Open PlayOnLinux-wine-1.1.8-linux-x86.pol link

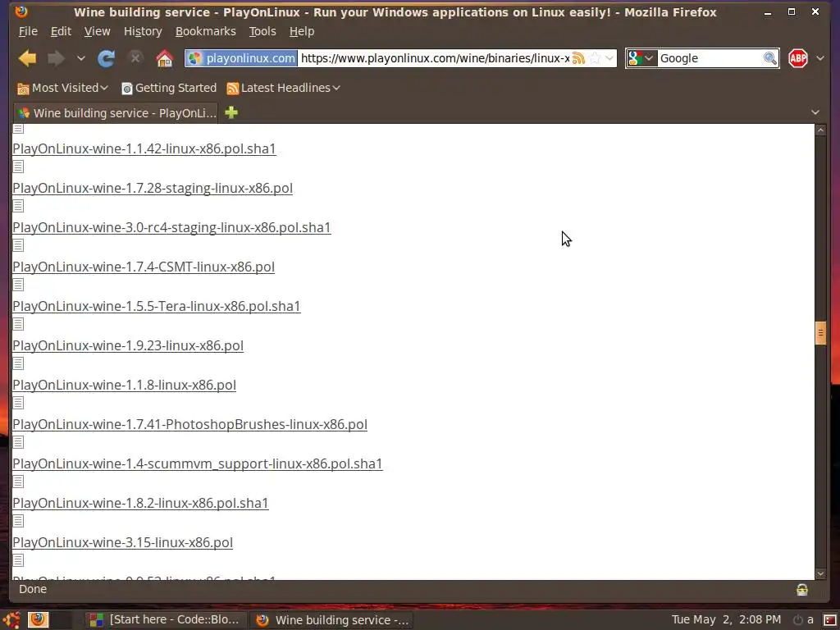tap(125, 386)
